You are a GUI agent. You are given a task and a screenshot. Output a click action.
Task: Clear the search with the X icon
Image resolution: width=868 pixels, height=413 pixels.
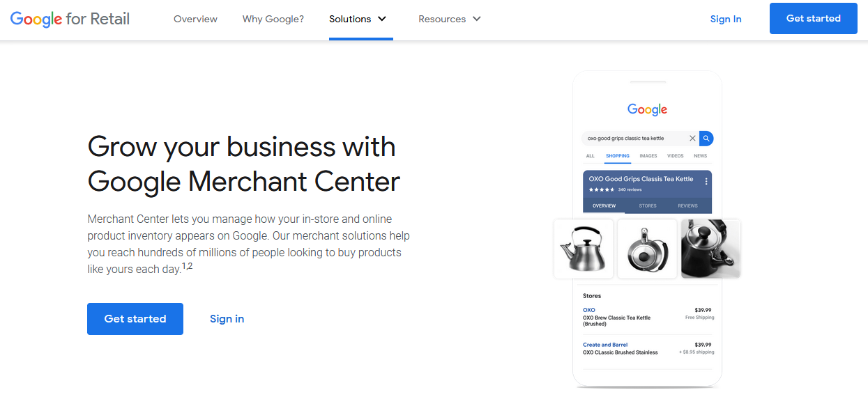point(692,138)
